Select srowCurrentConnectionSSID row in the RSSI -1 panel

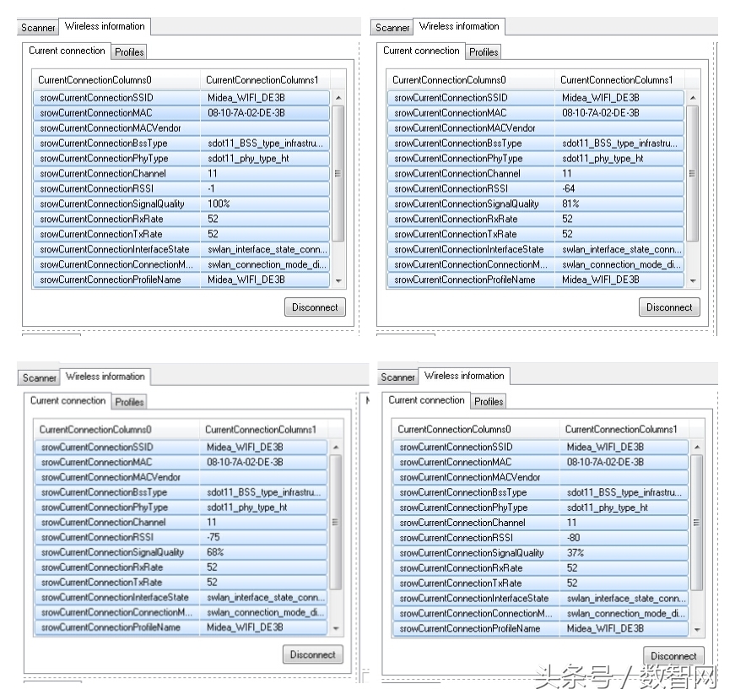tap(181, 98)
